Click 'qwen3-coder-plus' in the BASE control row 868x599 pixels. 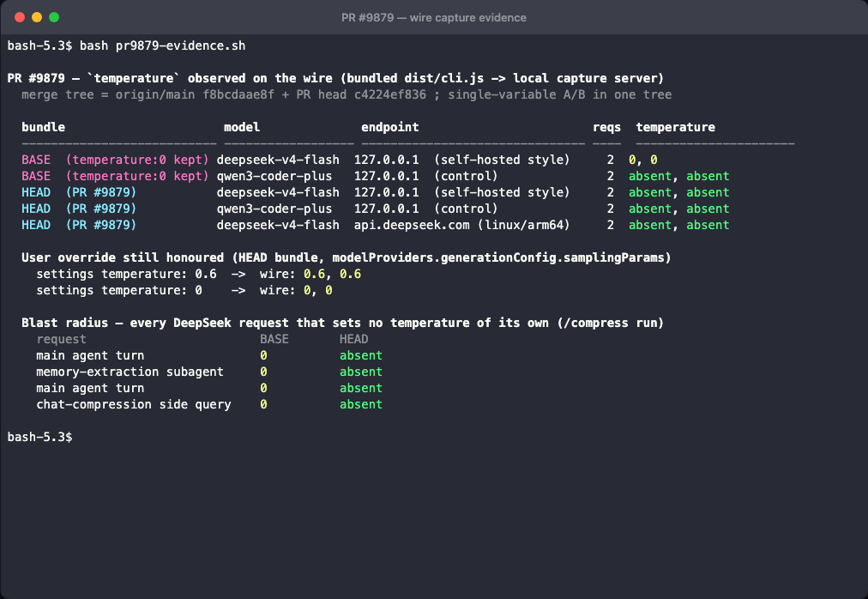pyautogui.click(x=274, y=176)
